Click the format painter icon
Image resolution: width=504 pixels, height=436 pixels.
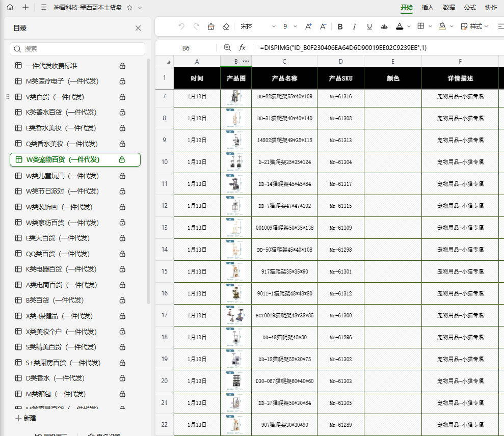[x=211, y=26]
